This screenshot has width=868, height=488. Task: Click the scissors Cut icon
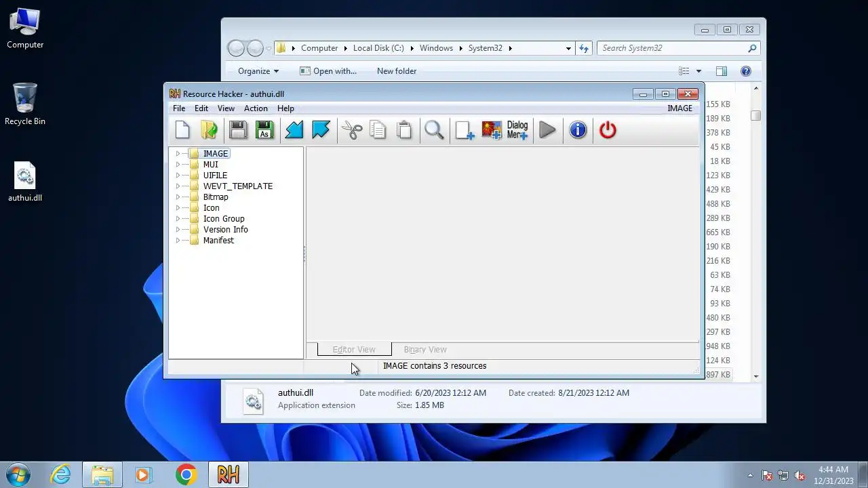tap(352, 130)
